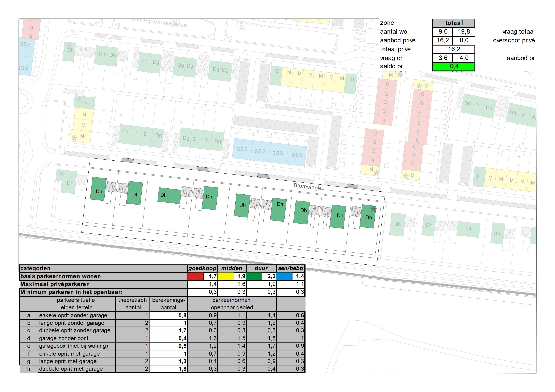Select row 'dubbele oprit zonder garage'
This screenshot has height=392, width=555.
[x=162, y=331]
